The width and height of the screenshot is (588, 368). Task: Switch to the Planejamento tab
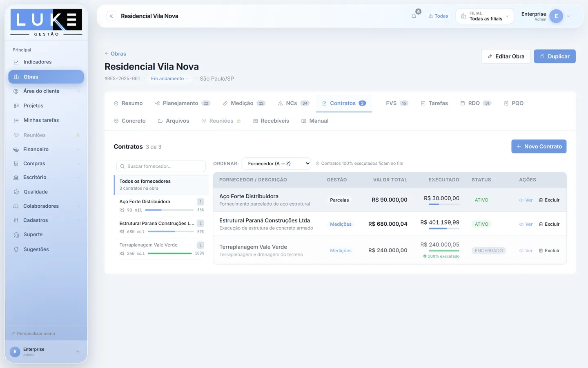(183, 103)
